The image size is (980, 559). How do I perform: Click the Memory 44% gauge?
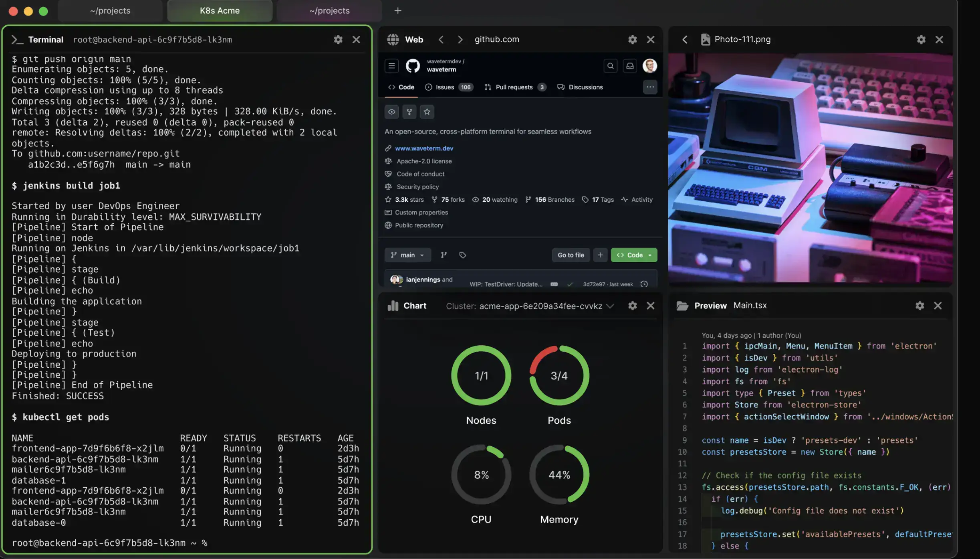coord(559,474)
